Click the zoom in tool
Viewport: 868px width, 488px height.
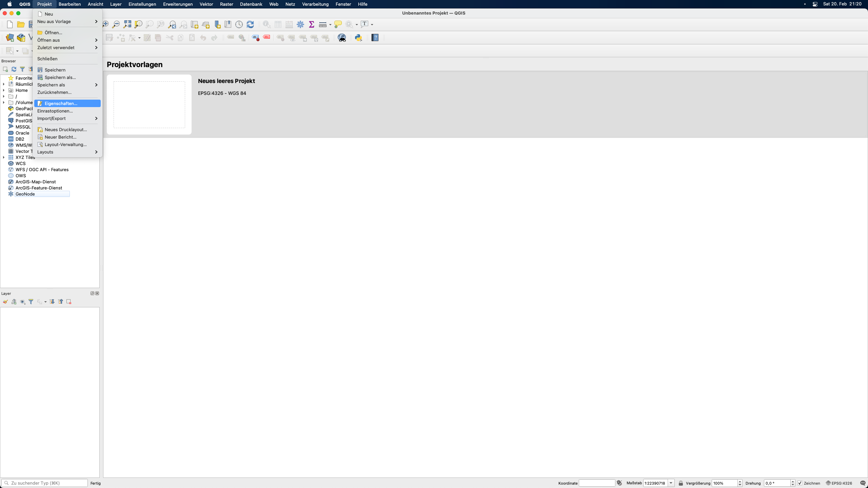point(105,24)
